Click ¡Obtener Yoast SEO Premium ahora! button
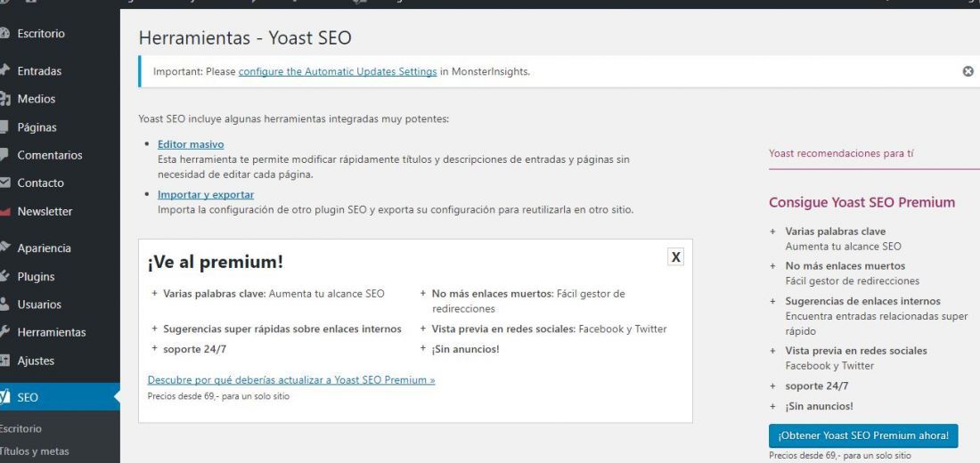 [x=863, y=435]
